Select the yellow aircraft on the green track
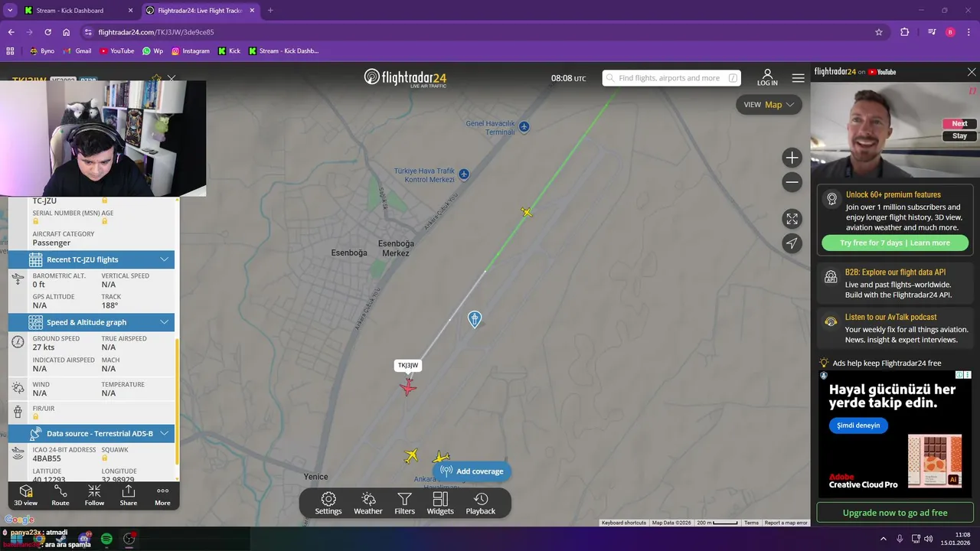 (527, 212)
